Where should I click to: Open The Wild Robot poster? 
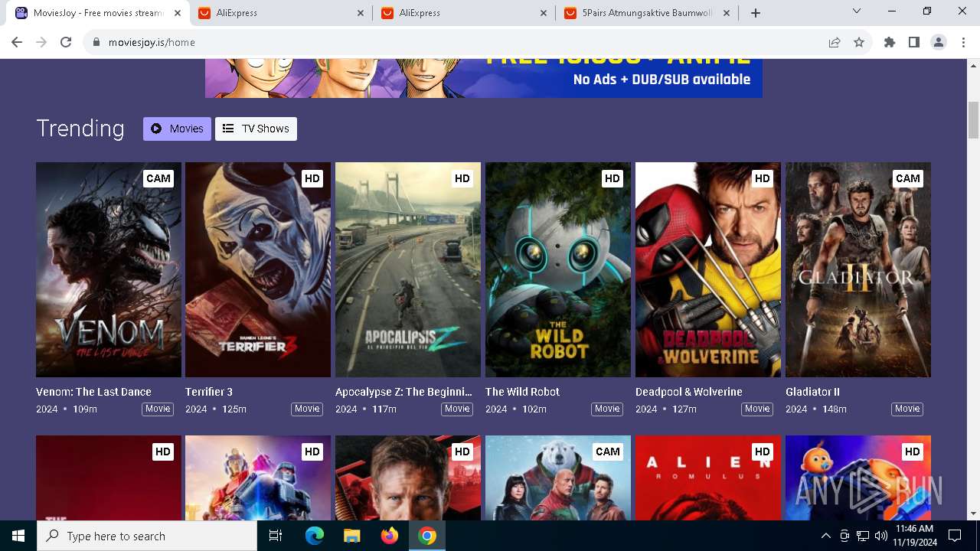(558, 269)
